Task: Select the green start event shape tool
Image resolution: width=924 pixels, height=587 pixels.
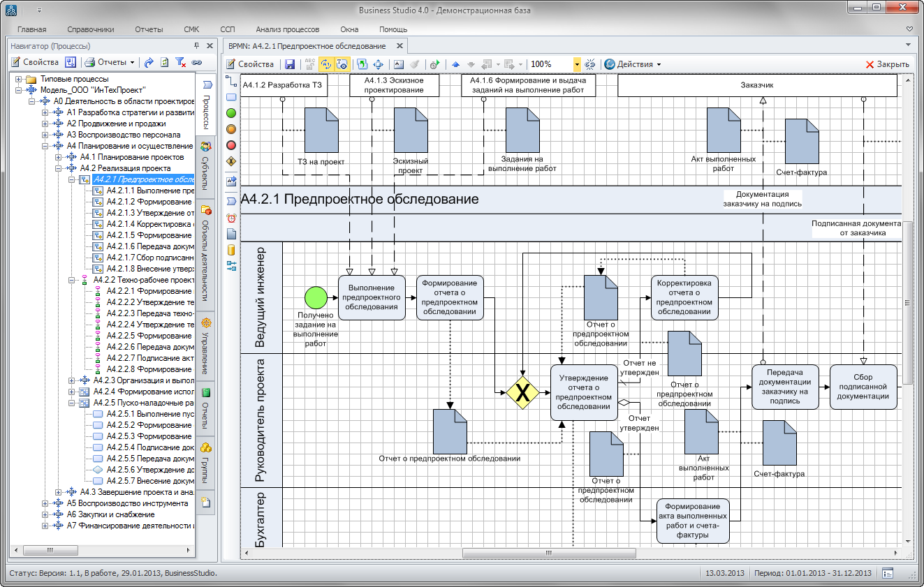Action: (x=231, y=112)
